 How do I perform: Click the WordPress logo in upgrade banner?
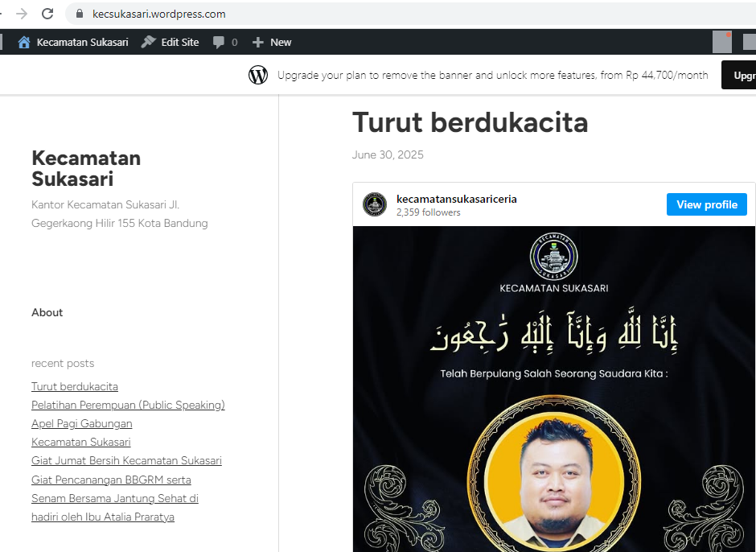pos(258,75)
